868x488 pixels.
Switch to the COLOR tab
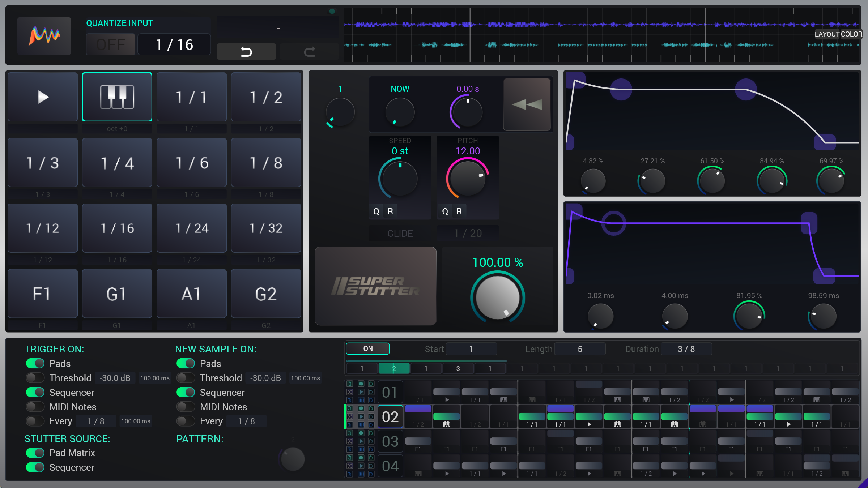852,34
